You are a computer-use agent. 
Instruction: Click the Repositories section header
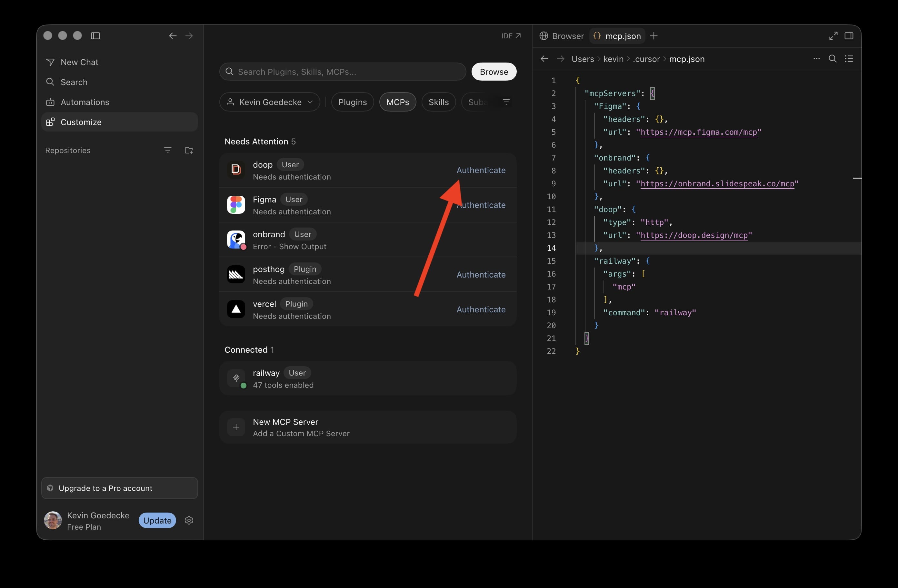[68, 151]
